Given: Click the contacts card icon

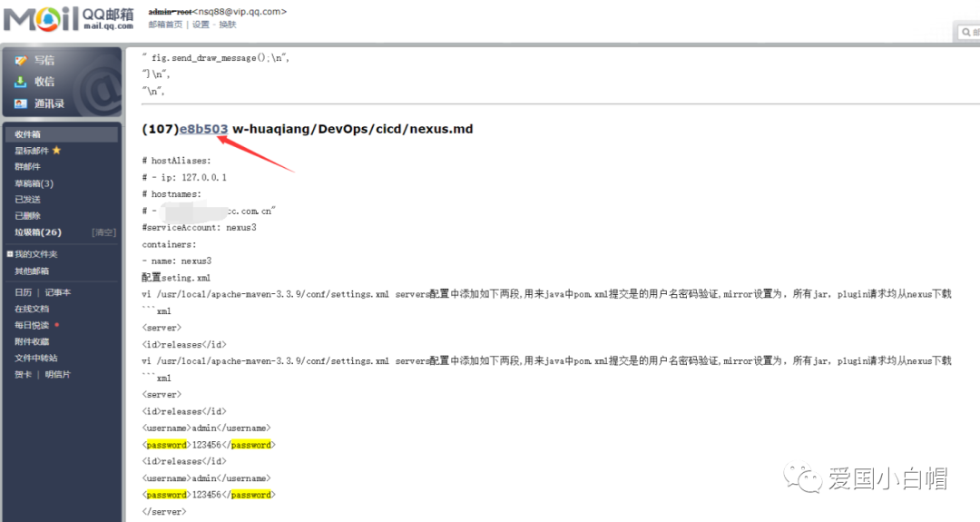Looking at the screenshot, I should click(21, 103).
